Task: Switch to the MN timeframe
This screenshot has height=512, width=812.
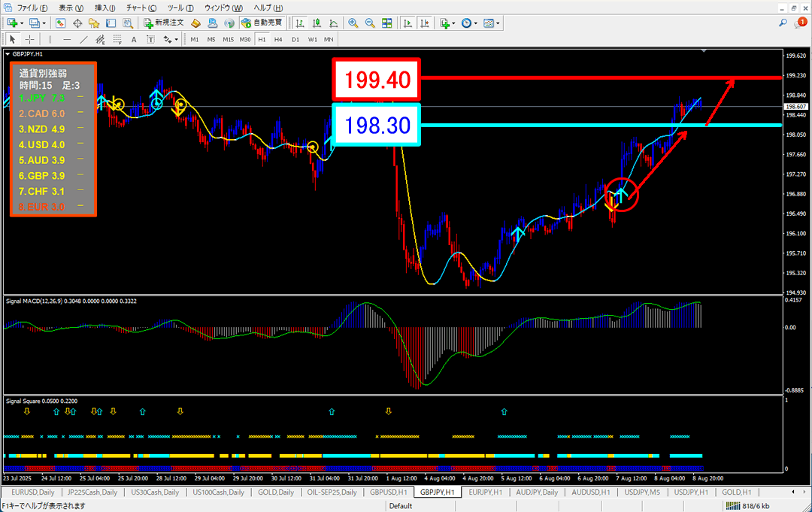Action: (x=329, y=39)
